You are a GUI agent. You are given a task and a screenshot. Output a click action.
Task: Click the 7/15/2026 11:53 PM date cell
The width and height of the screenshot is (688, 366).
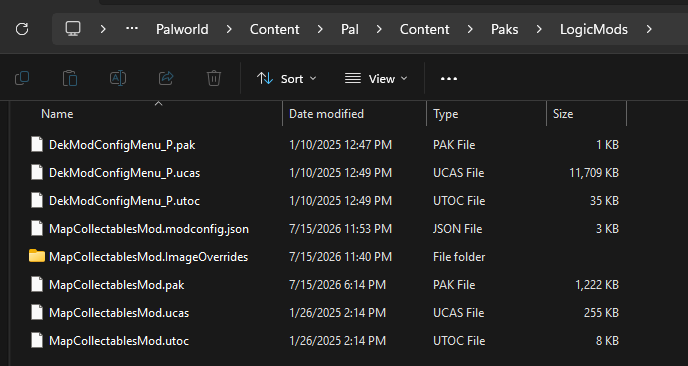[340, 229]
